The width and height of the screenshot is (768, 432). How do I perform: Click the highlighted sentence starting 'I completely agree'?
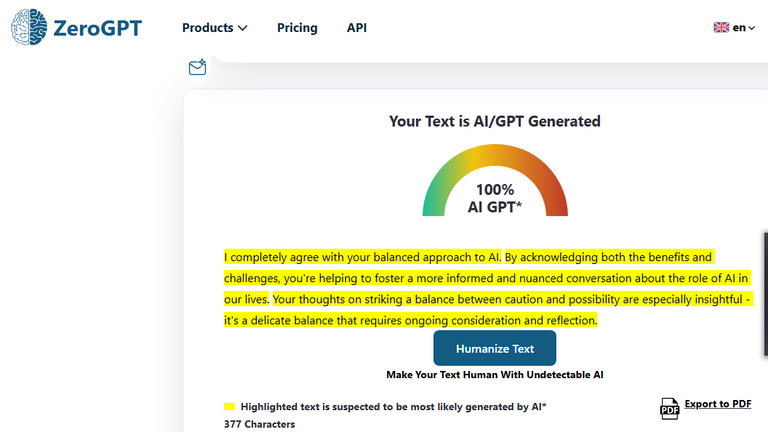pos(362,257)
